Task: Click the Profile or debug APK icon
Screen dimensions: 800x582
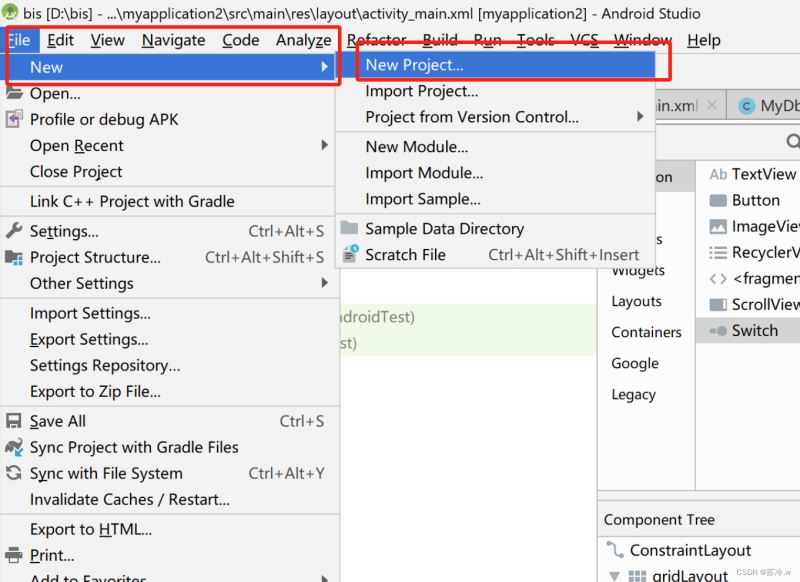Action: click(14, 119)
